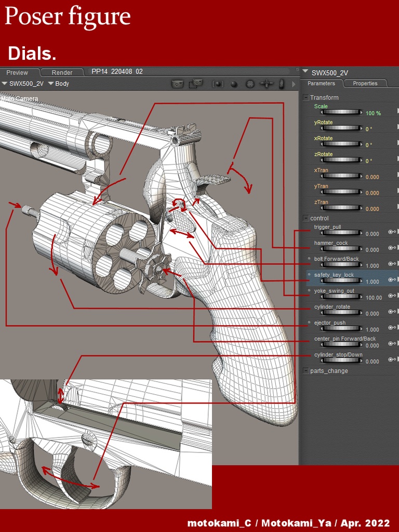Click the document title PP14 220408 02
The width and height of the screenshot is (399, 532).
(x=117, y=72)
